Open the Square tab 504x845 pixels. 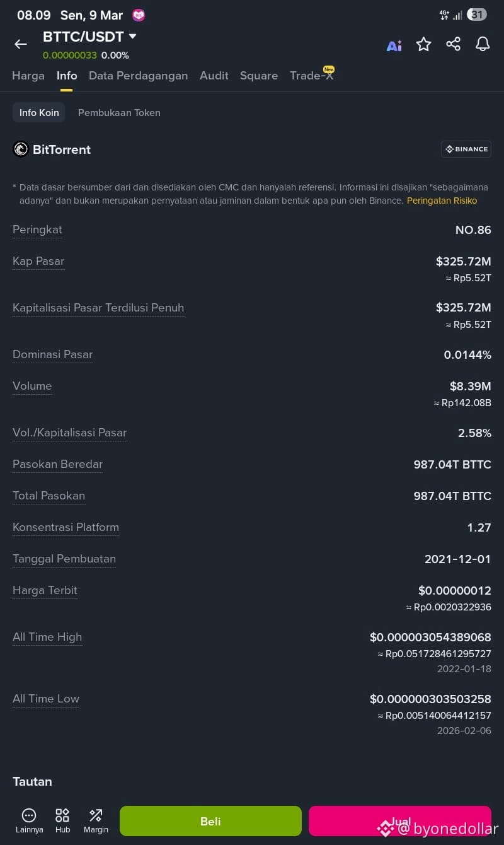coord(259,76)
